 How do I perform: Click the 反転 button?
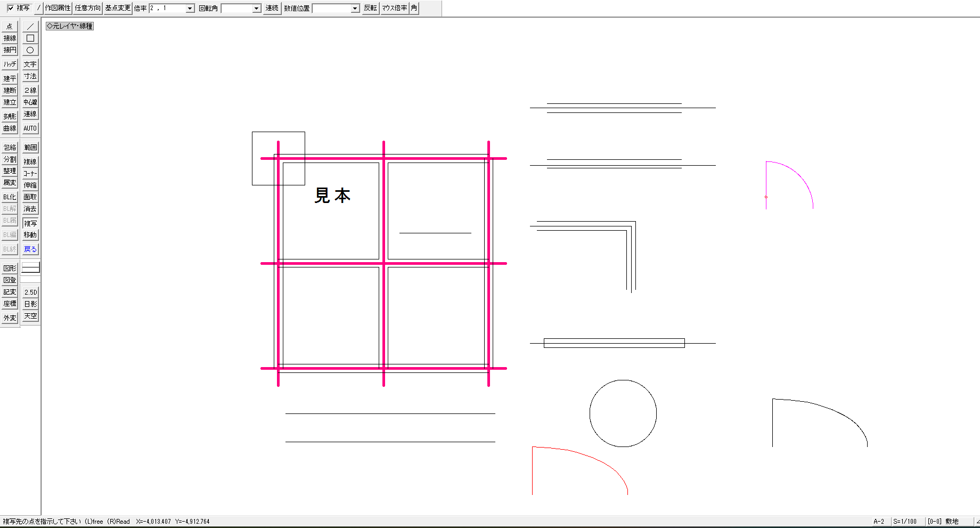(x=370, y=8)
